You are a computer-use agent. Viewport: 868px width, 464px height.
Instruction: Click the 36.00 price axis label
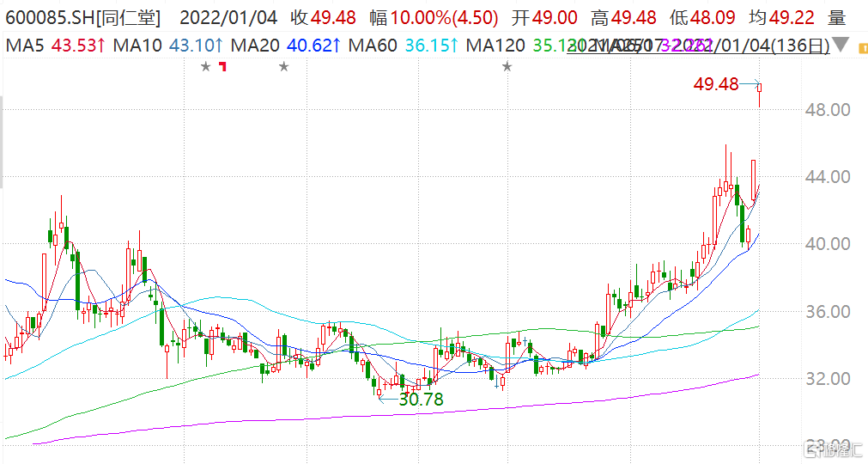coord(827,312)
